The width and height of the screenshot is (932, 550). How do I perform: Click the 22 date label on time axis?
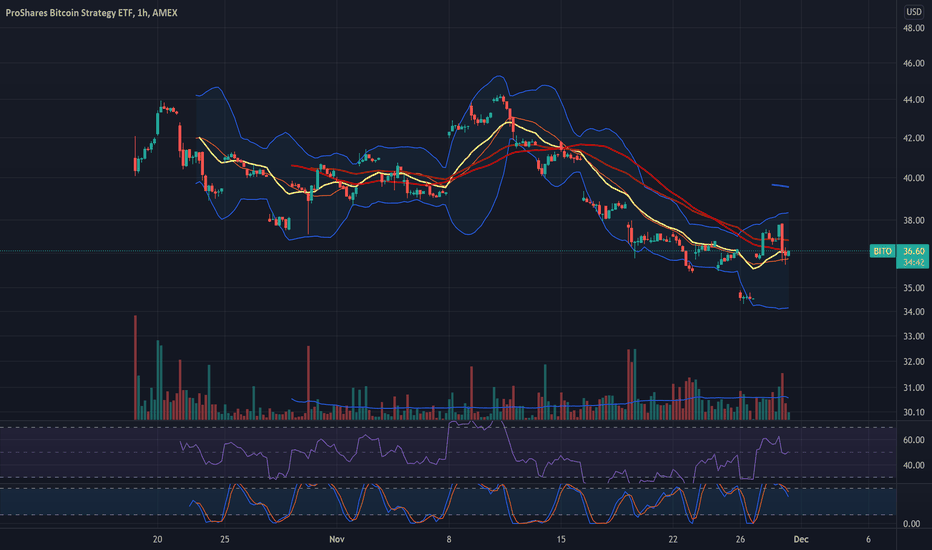673,539
